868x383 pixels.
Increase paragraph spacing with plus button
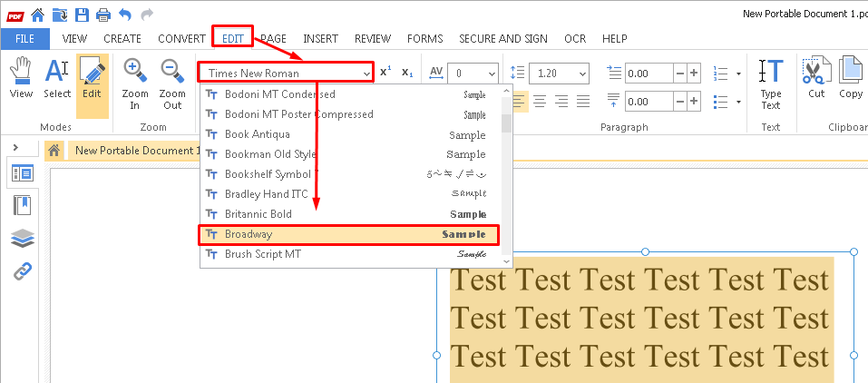click(694, 102)
